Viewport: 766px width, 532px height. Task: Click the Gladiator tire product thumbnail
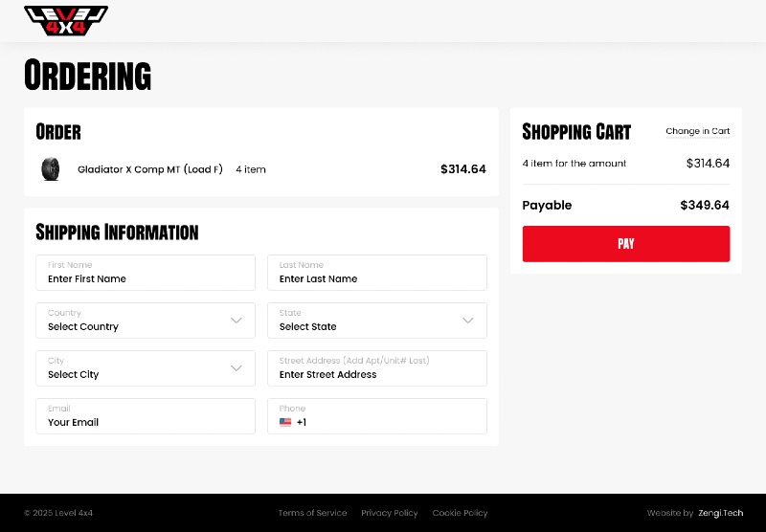51,169
